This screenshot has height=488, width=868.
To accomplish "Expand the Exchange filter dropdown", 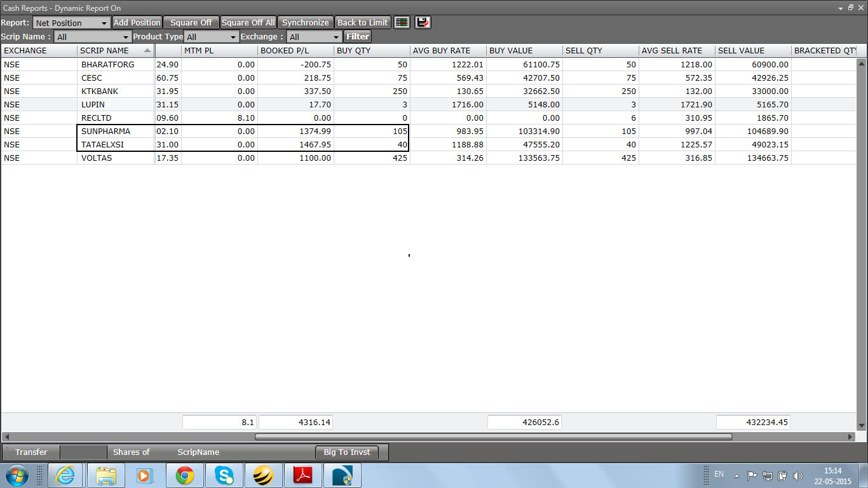I will pos(315,37).
